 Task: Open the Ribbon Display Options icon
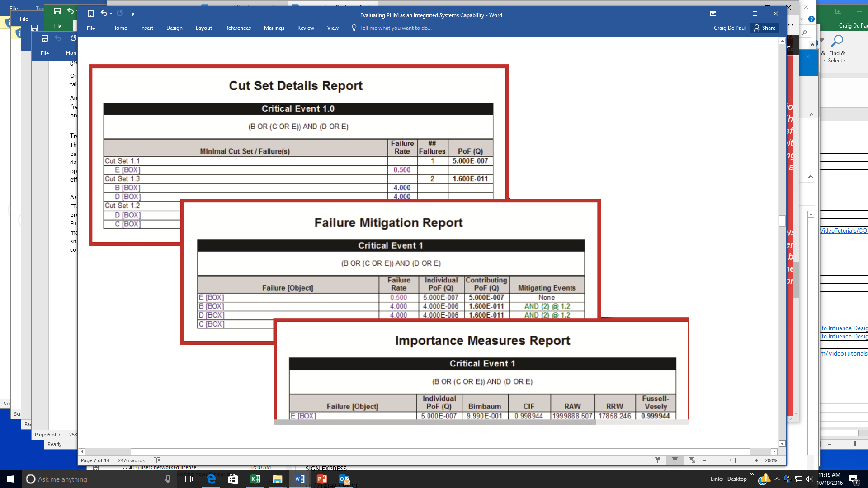pos(713,14)
